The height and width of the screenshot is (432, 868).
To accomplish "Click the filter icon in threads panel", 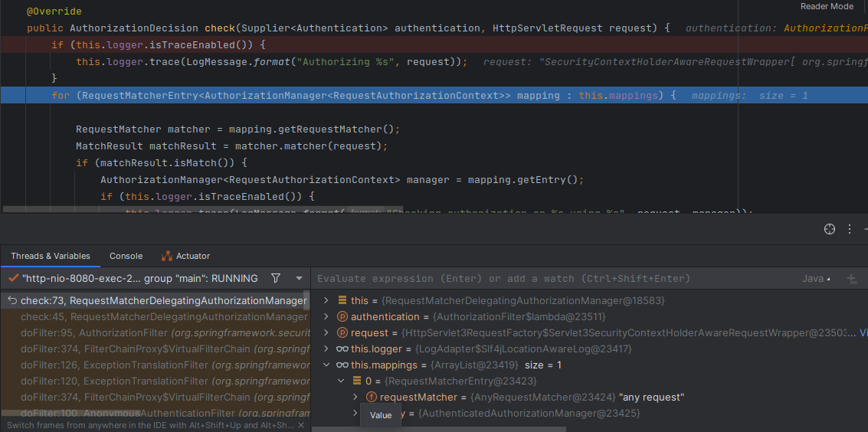I will click(276, 278).
